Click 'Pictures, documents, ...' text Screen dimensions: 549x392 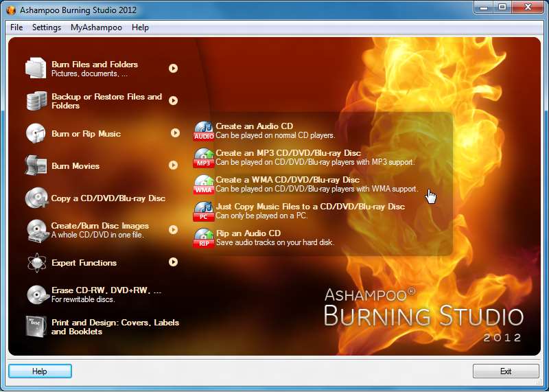(x=89, y=73)
